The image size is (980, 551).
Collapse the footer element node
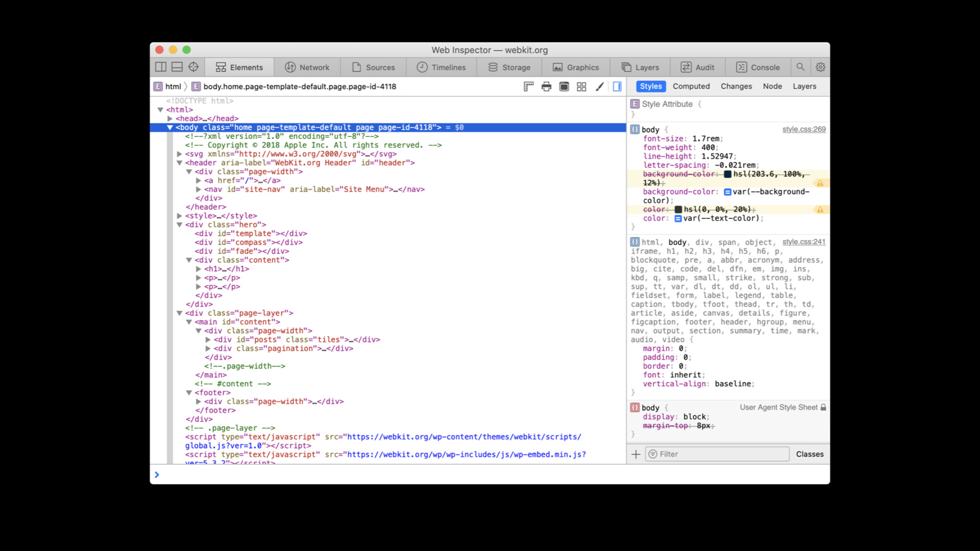[x=189, y=393]
